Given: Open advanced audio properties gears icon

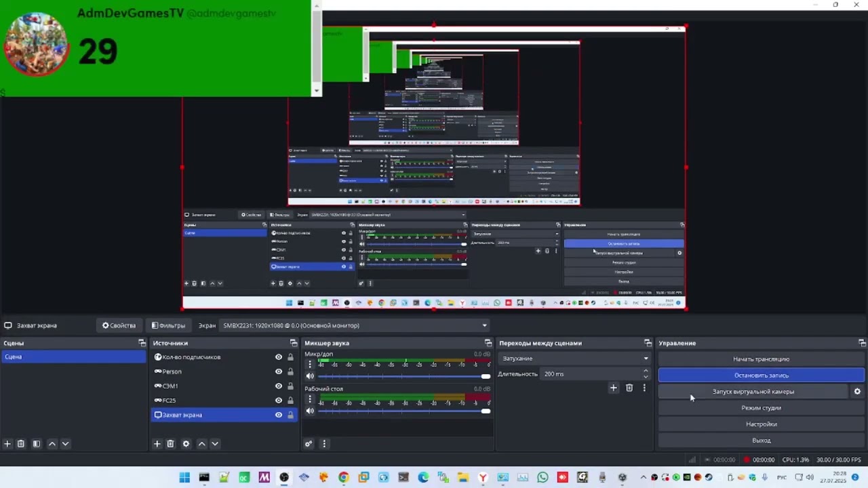Looking at the screenshot, I should coord(309,444).
